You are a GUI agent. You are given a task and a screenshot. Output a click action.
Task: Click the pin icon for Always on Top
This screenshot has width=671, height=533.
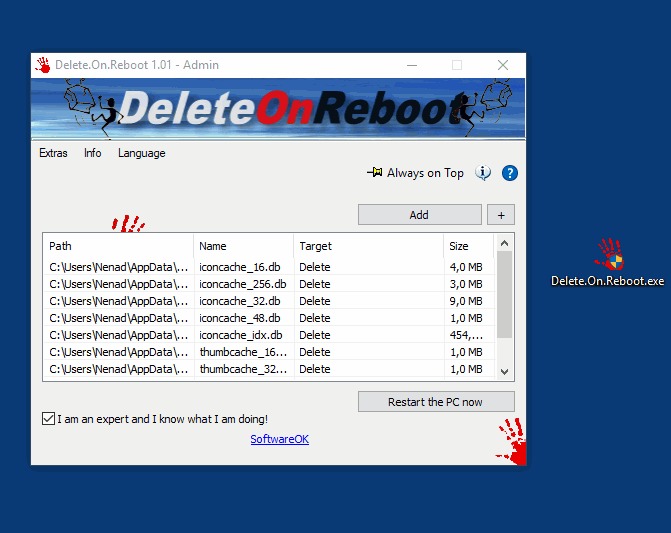(x=375, y=173)
